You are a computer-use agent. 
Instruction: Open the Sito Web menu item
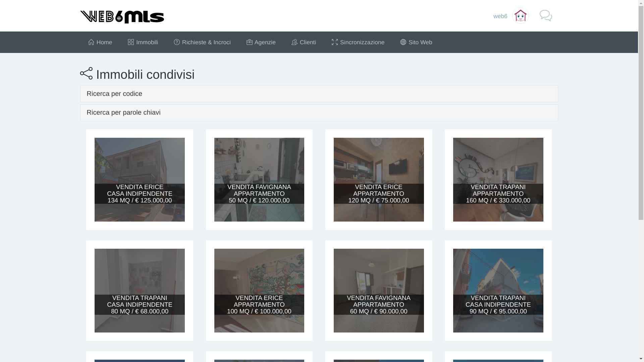tap(416, 42)
